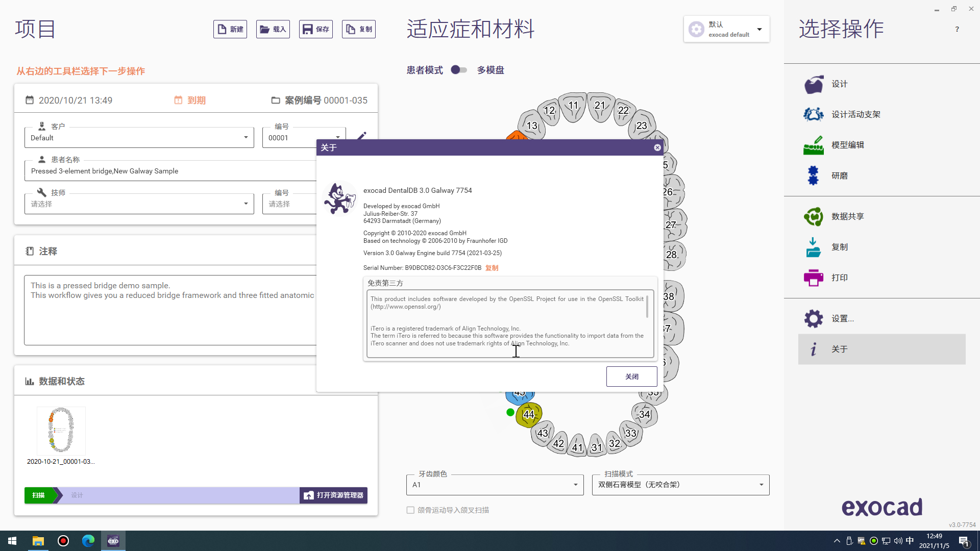
Task: Toggle 患者模式 / 多模盘 switch
Action: [459, 70]
